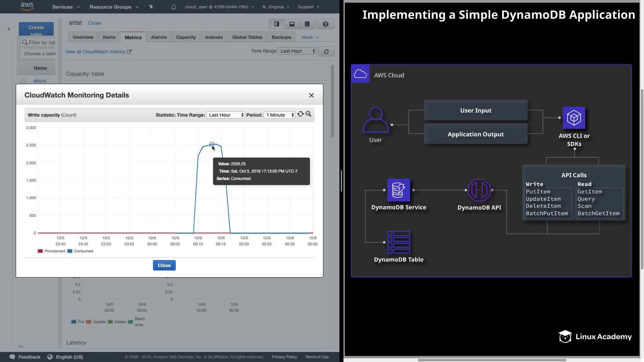The height and width of the screenshot is (362, 644).
Task: Switch to full panel layout icon
Action: 307,24
